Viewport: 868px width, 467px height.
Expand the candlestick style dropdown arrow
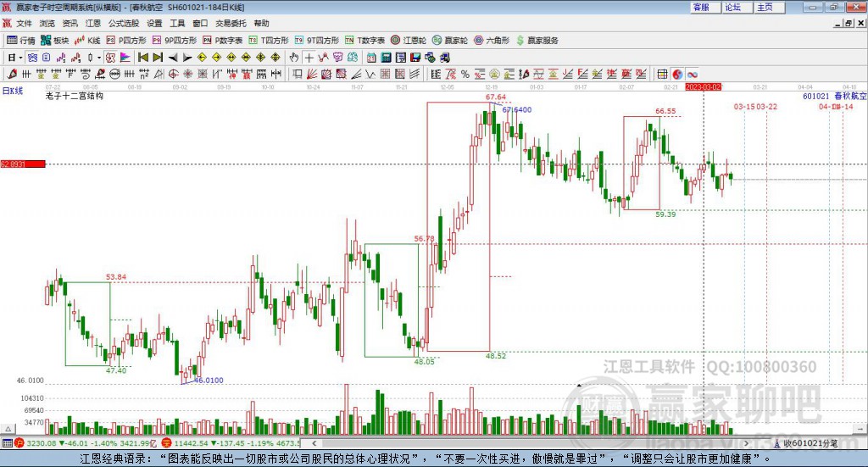[99, 58]
